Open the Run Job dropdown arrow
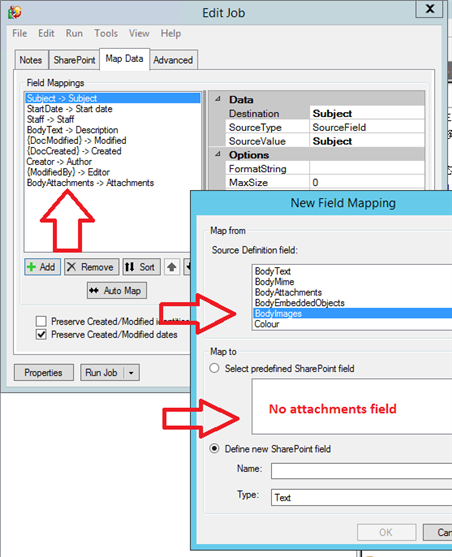 [131, 373]
